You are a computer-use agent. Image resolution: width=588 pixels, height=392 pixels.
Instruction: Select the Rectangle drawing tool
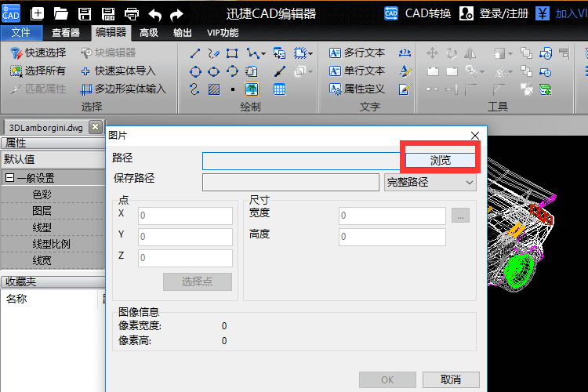(x=232, y=53)
